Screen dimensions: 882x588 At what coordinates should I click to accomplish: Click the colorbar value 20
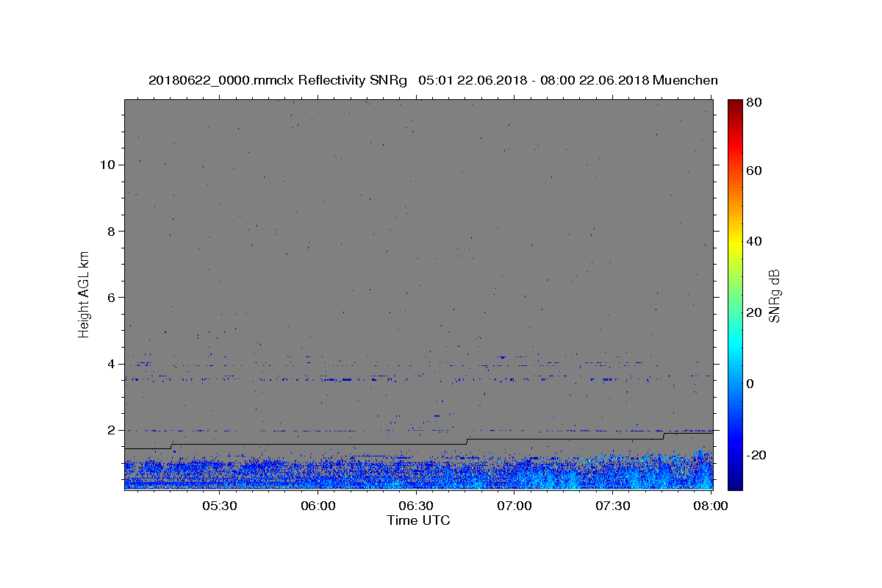pyautogui.click(x=754, y=312)
